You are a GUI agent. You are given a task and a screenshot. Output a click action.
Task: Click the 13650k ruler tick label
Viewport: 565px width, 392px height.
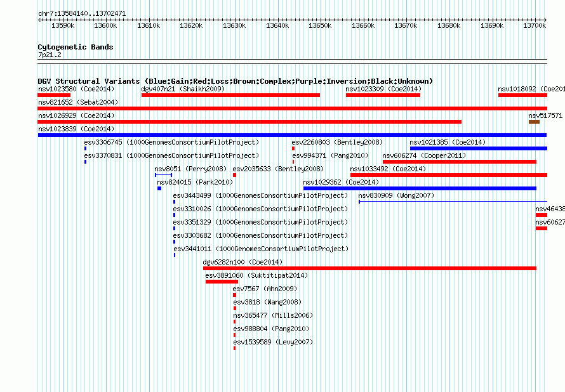[x=320, y=25]
